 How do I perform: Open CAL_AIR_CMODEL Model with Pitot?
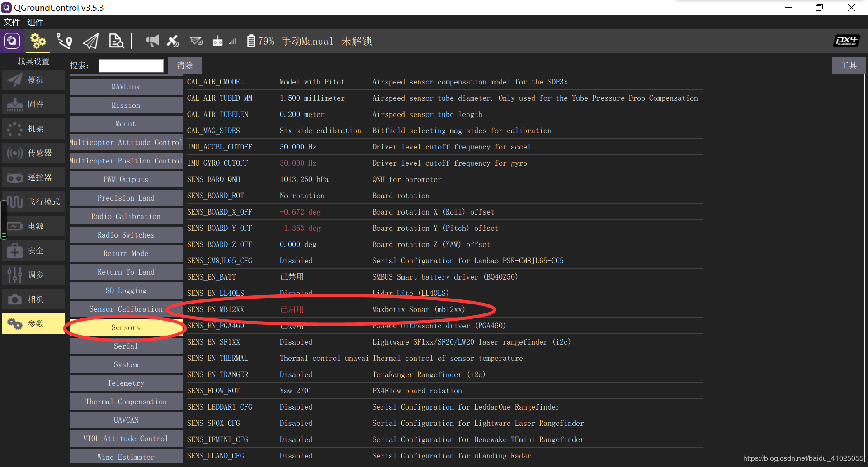(444, 82)
